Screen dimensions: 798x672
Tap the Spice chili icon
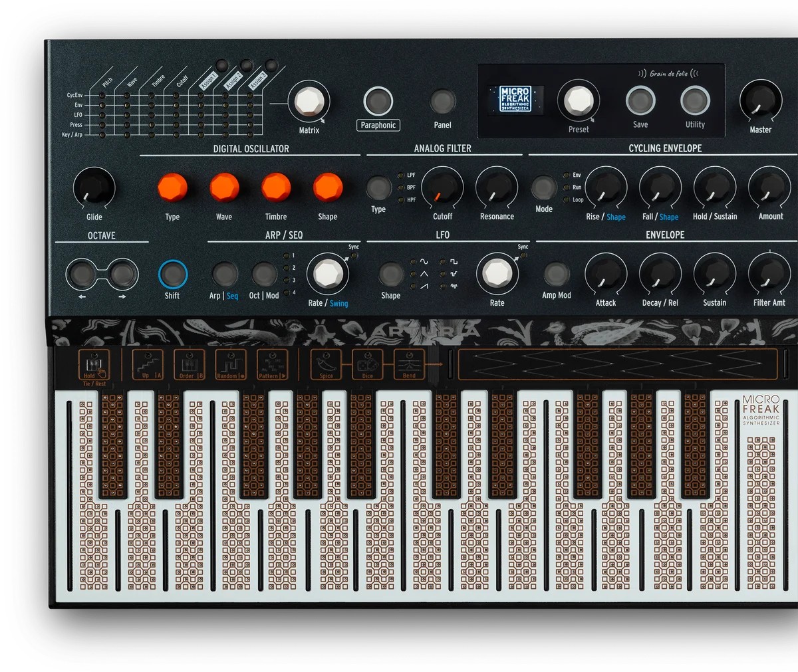(x=326, y=365)
